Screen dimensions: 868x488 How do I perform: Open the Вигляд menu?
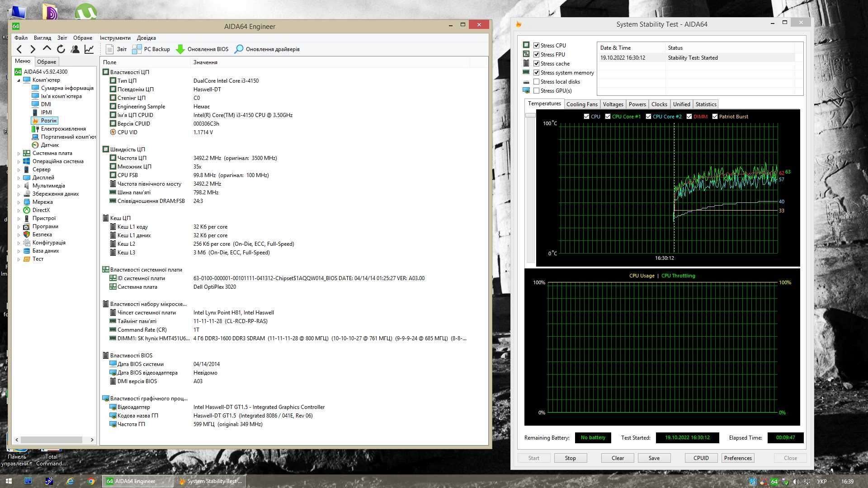coord(42,38)
